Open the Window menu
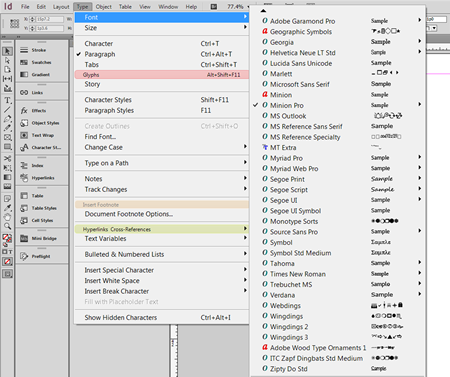The width and height of the screenshot is (450, 377). [168, 7]
